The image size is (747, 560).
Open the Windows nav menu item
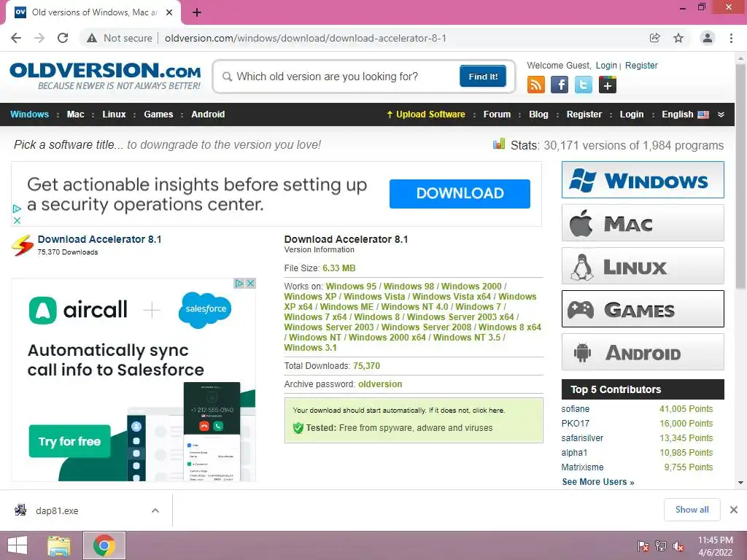click(29, 114)
